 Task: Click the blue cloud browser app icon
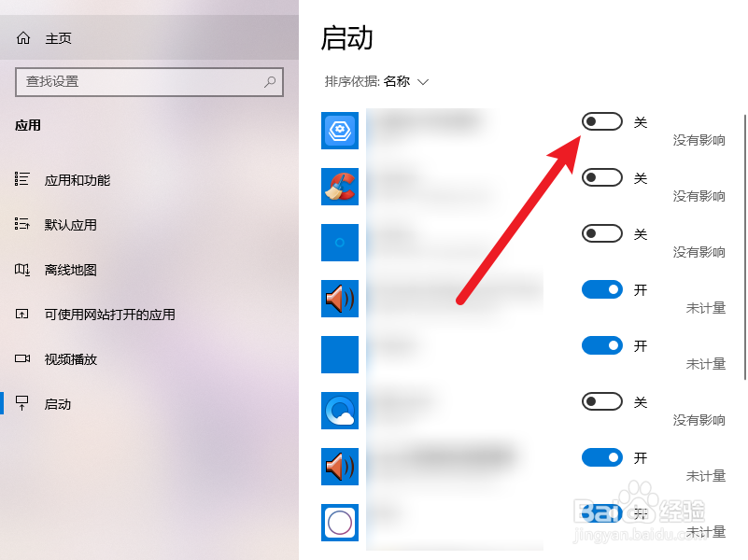coord(340,411)
